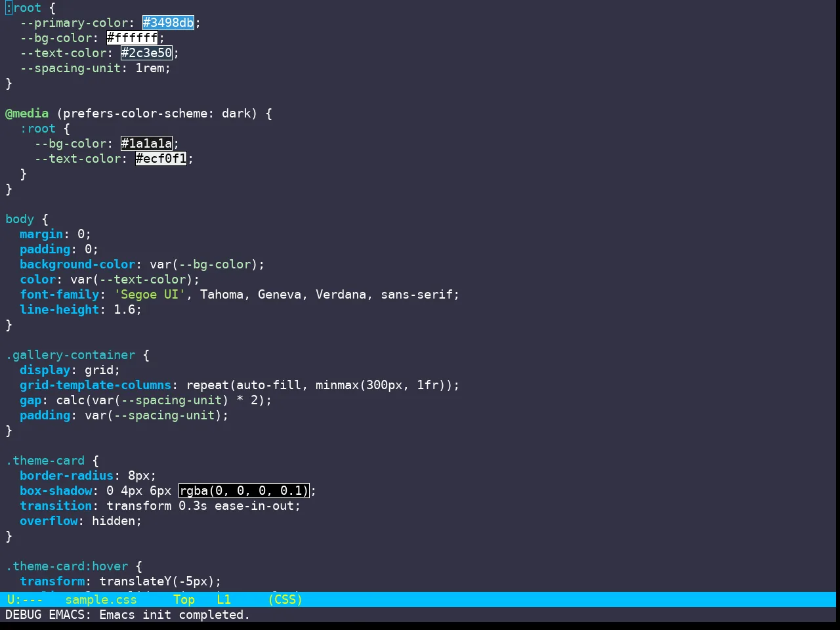Click the #2c3e50 color value

click(x=147, y=53)
